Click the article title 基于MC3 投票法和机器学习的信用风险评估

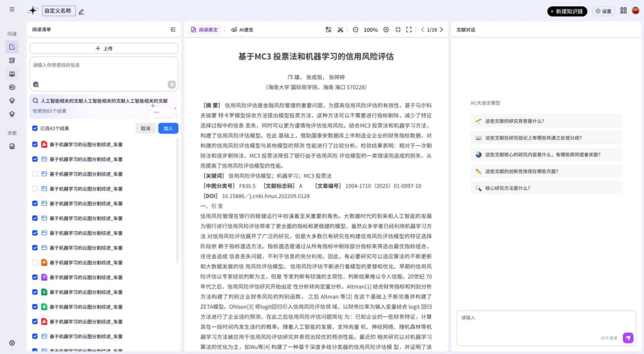pyautogui.click(x=316, y=56)
